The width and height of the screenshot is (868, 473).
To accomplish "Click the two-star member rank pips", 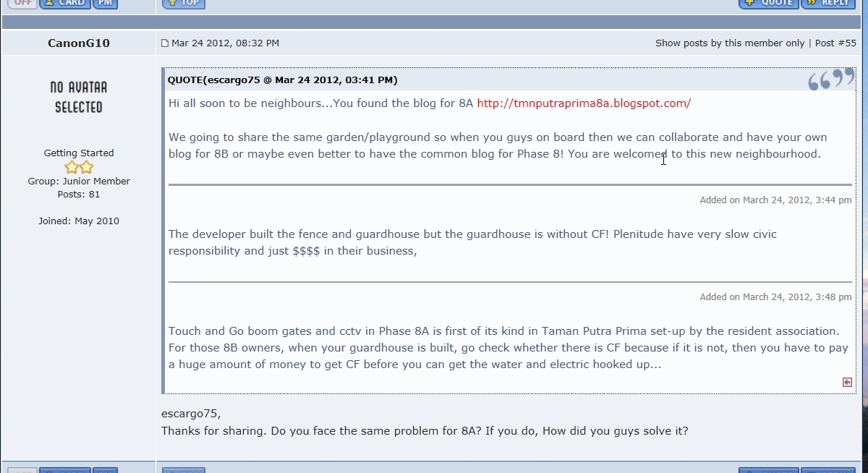I will pyautogui.click(x=79, y=167).
